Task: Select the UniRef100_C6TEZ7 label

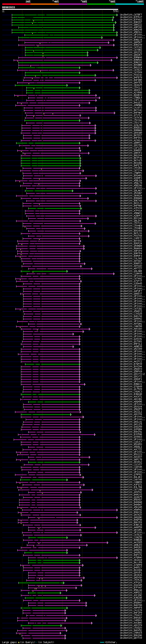Action: click(x=131, y=70)
